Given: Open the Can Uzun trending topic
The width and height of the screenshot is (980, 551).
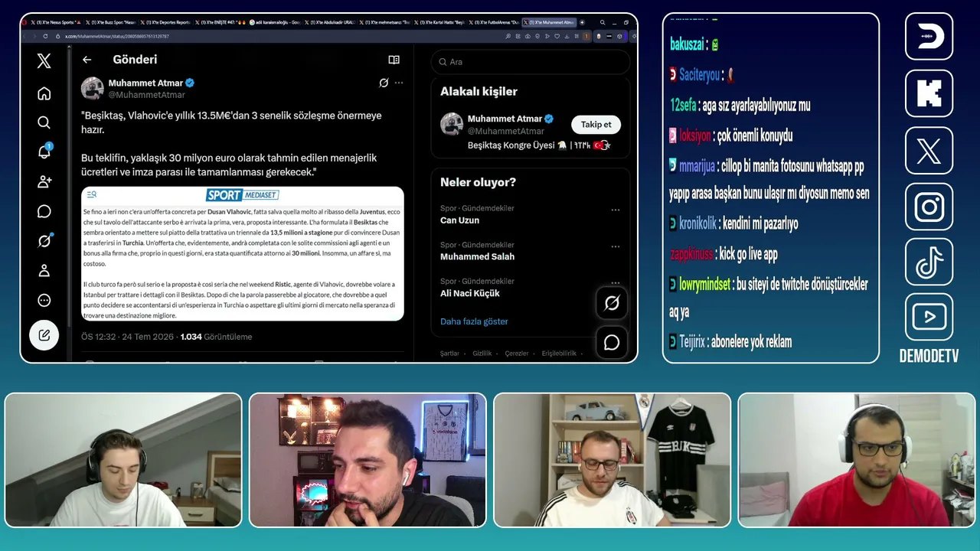Looking at the screenshot, I should click(x=459, y=220).
